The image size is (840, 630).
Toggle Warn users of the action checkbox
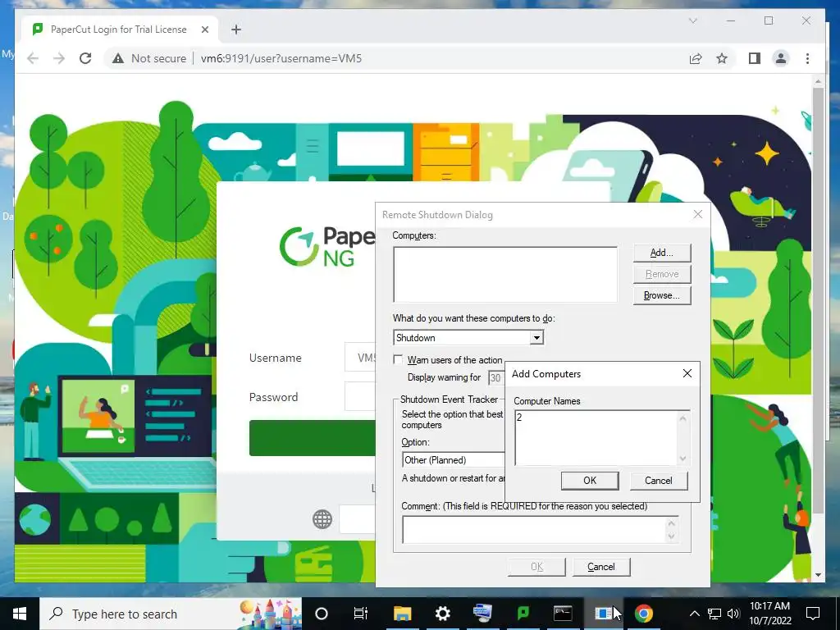click(x=398, y=360)
